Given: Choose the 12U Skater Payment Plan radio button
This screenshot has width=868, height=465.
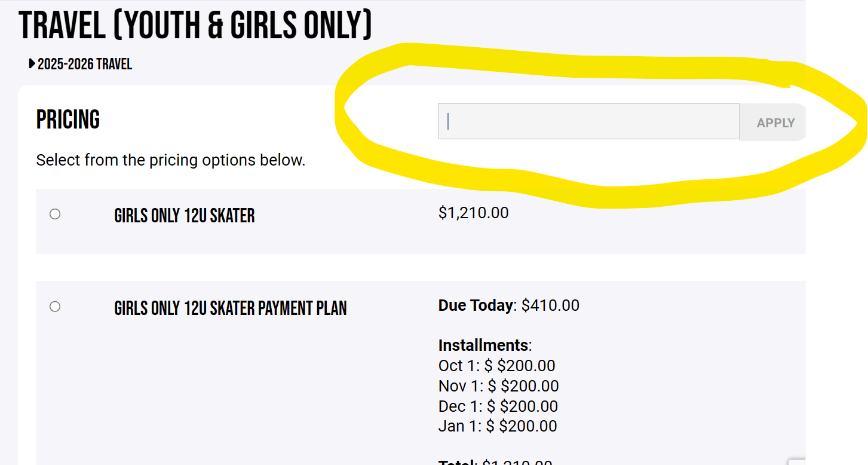Looking at the screenshot, I should (x=55, y=307).
